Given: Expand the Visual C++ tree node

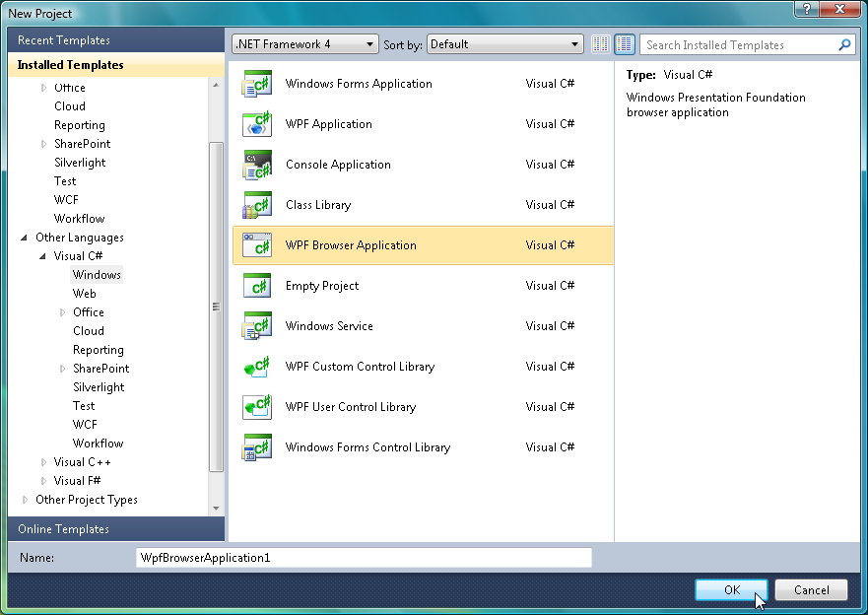Looking at the screenshot, I should coord(43,462).
